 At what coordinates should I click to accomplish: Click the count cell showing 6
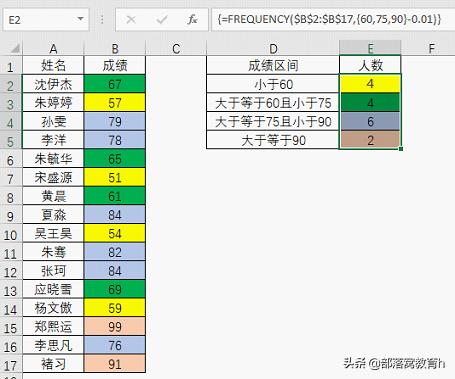click(370, 121)
